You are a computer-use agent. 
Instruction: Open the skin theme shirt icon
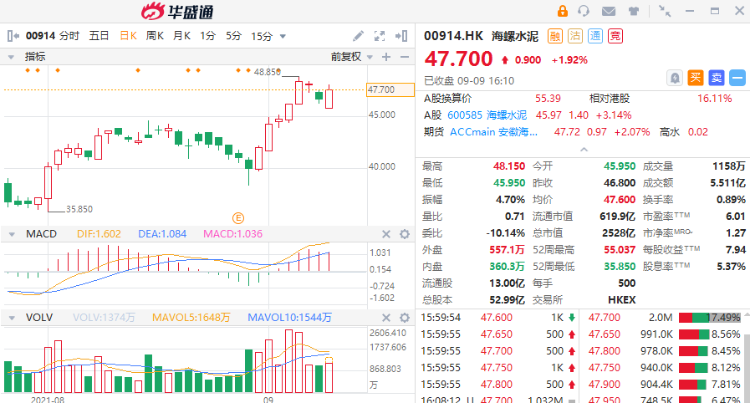634,11
